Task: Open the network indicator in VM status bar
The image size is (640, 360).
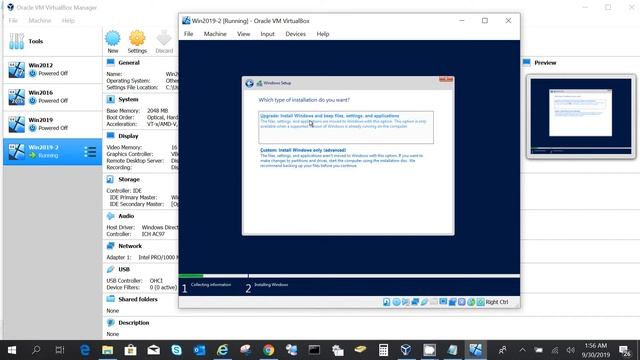Action: [415, 302]
